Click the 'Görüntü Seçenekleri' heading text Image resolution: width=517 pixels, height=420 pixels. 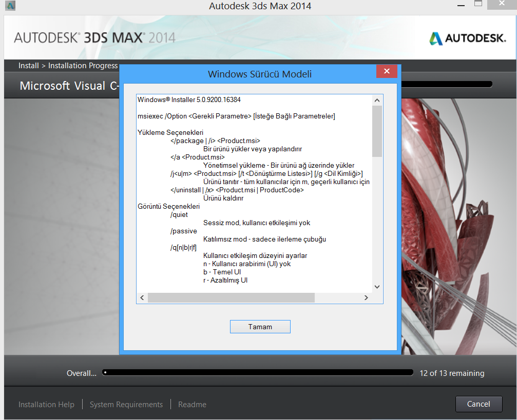[x=168, y=206]
